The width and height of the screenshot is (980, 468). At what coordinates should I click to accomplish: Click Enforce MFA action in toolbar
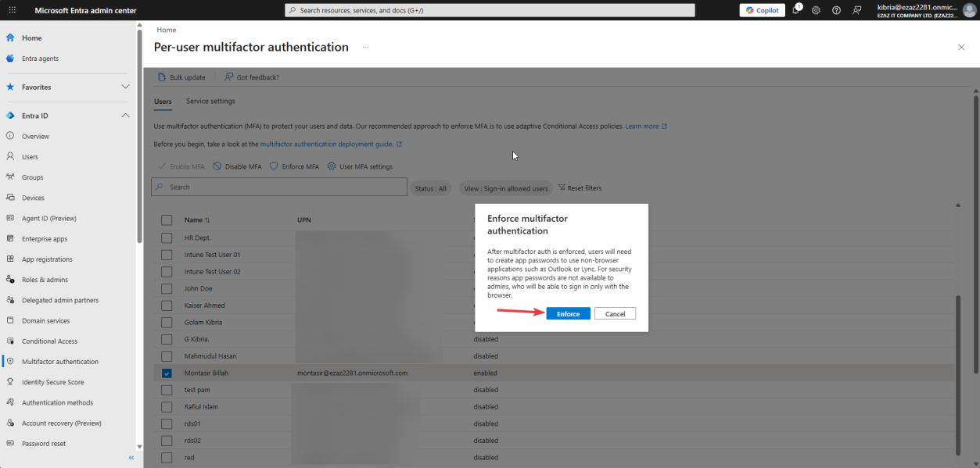(294, 166)
